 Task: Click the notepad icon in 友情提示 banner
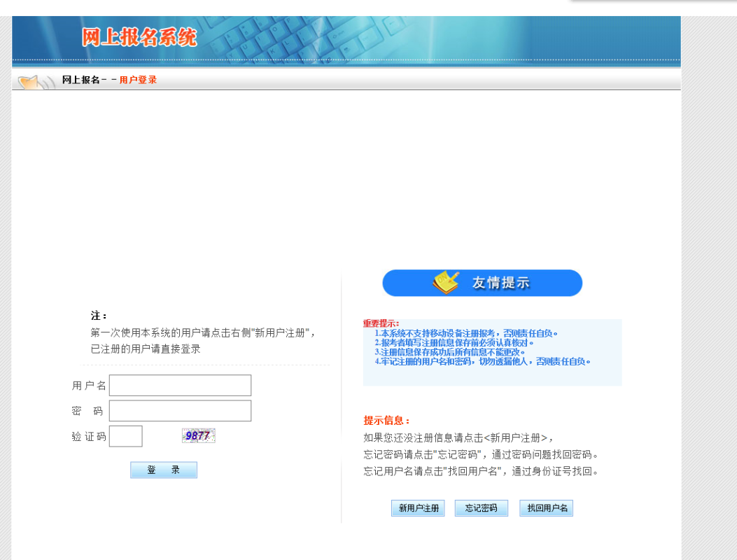point(445,283)
